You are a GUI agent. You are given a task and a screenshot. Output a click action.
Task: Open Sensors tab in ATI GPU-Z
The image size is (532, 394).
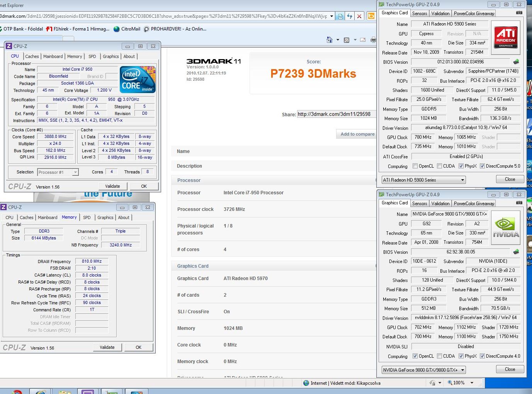coord(420,14)
